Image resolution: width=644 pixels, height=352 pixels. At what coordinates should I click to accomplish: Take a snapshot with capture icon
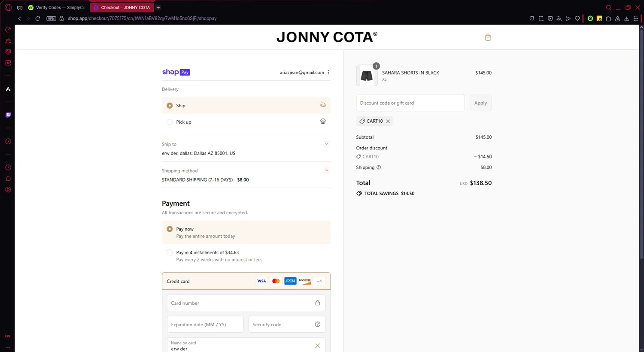(541, 18)
